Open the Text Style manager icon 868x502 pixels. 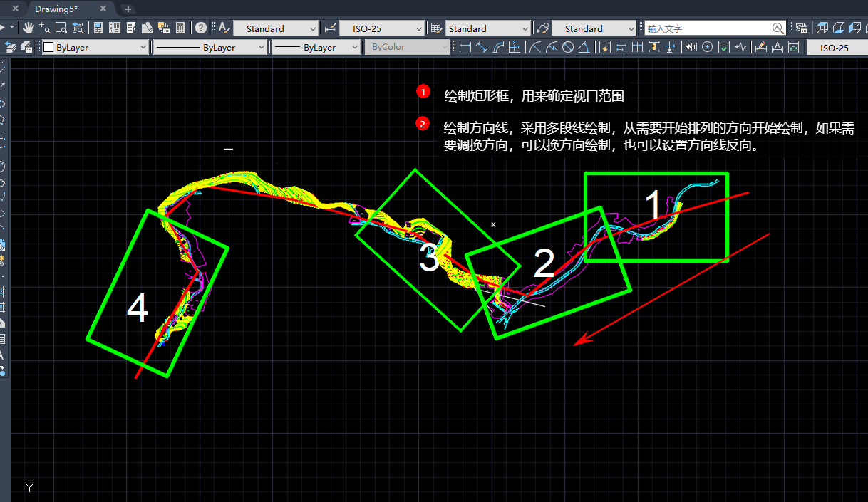223,28
